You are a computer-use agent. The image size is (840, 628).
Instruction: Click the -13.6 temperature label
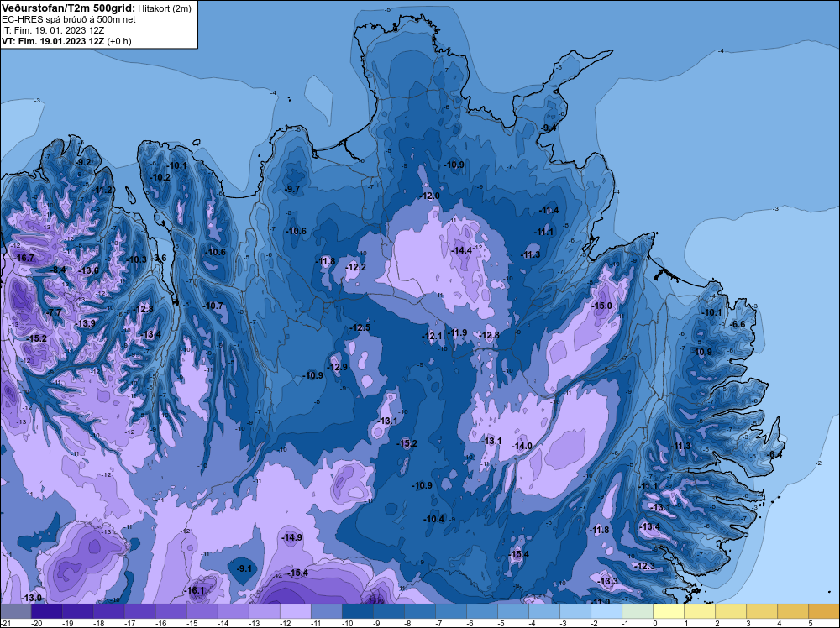(x=90, y=270)
